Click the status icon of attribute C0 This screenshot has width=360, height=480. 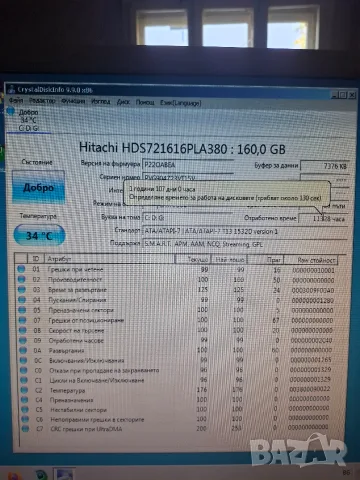[24, 370]
